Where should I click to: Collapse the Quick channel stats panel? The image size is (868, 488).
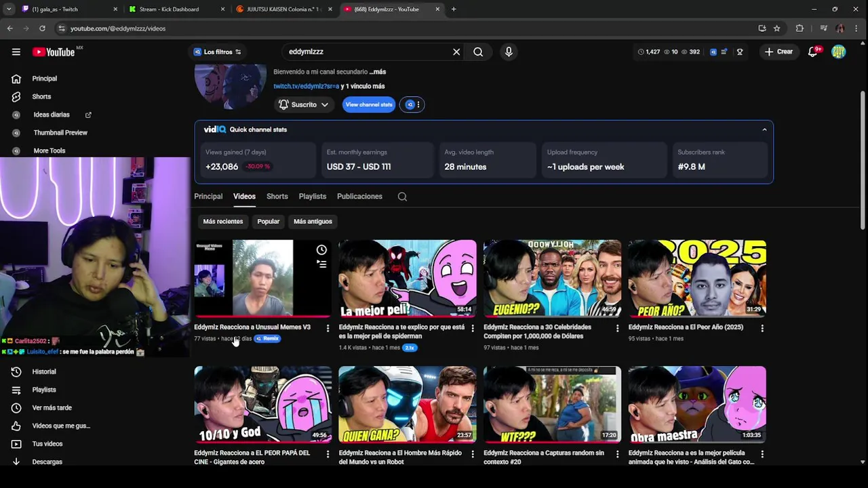click(x=764, y=129)
